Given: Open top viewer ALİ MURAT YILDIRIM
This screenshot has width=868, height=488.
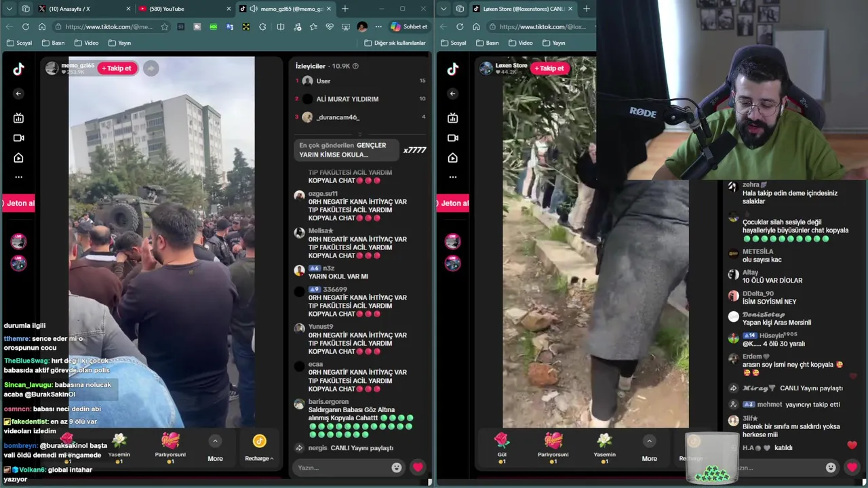Looking at the screenshot, I should click(x=347, y=99).
